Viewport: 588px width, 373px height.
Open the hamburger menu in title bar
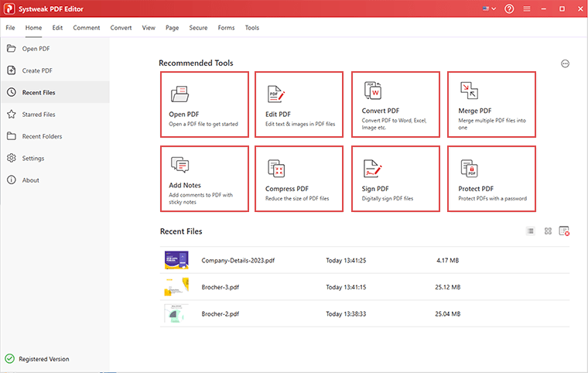[x=527, y=9]
